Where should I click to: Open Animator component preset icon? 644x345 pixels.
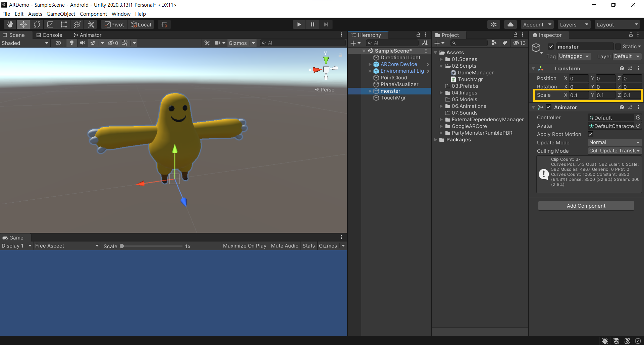coord(630,107)
